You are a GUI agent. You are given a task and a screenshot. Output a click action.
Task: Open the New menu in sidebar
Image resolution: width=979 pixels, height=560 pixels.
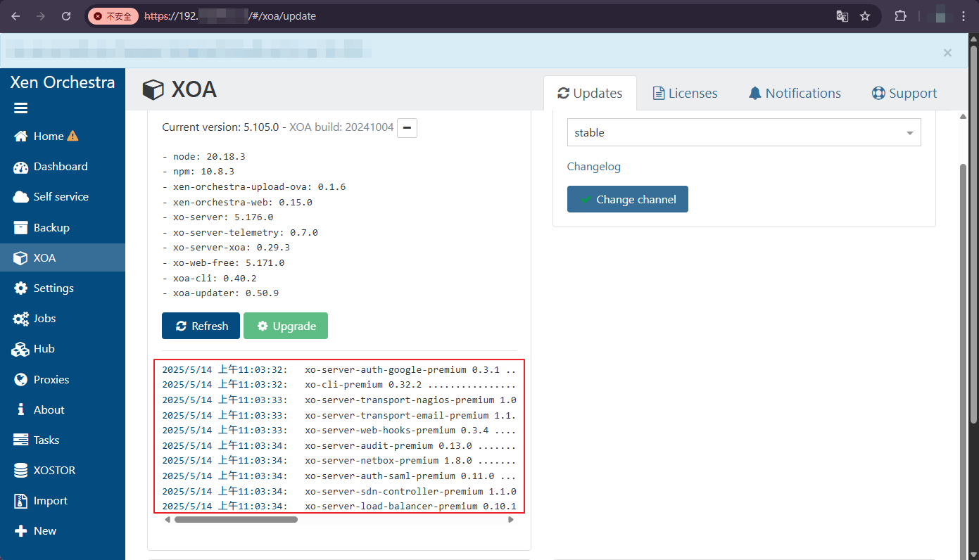pos(35,531)
